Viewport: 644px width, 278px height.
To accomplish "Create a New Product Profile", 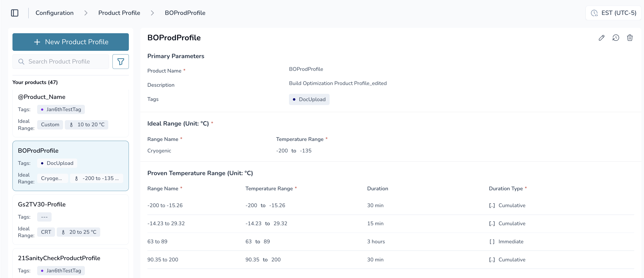I will 70,42.
